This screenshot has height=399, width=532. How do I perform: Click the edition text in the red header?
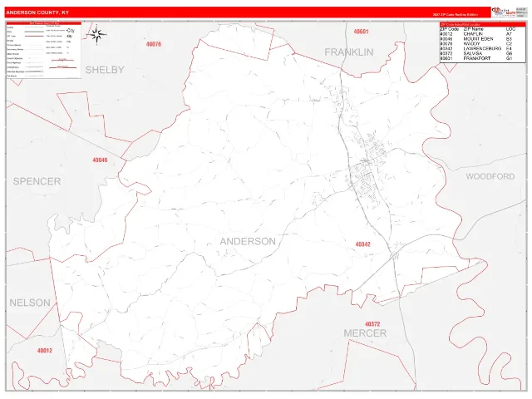[x=456, y=15]
